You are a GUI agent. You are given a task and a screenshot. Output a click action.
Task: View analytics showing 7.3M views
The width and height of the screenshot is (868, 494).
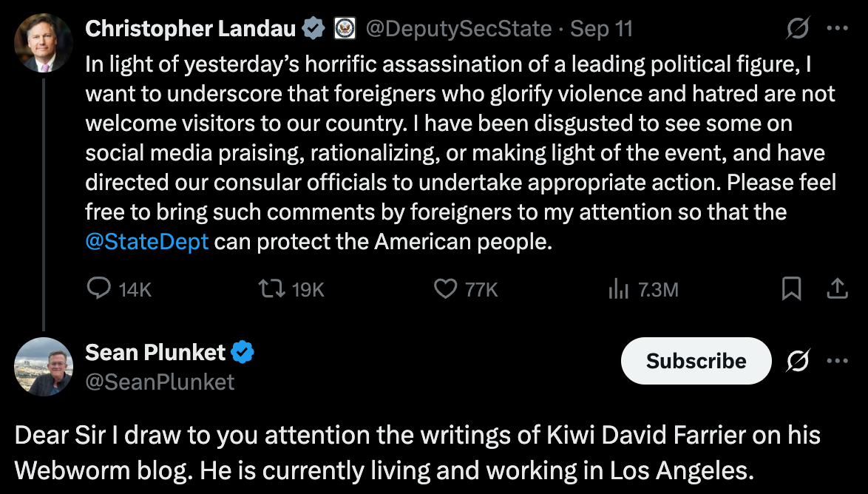pyautogui.click(x=618, y=289)
